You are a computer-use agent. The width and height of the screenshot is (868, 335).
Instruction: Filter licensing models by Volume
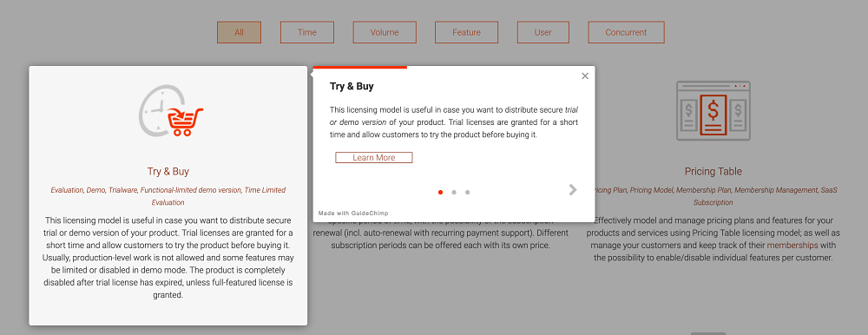pos(385,32)
